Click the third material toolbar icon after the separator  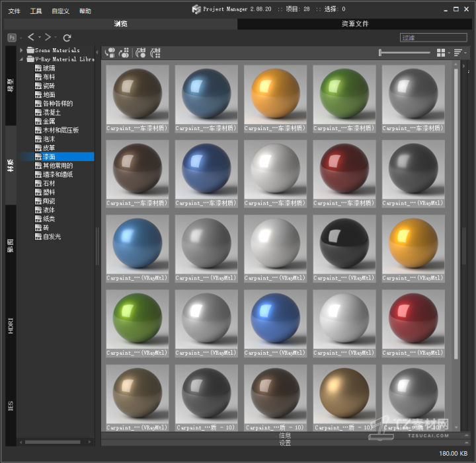coord(141,53)
